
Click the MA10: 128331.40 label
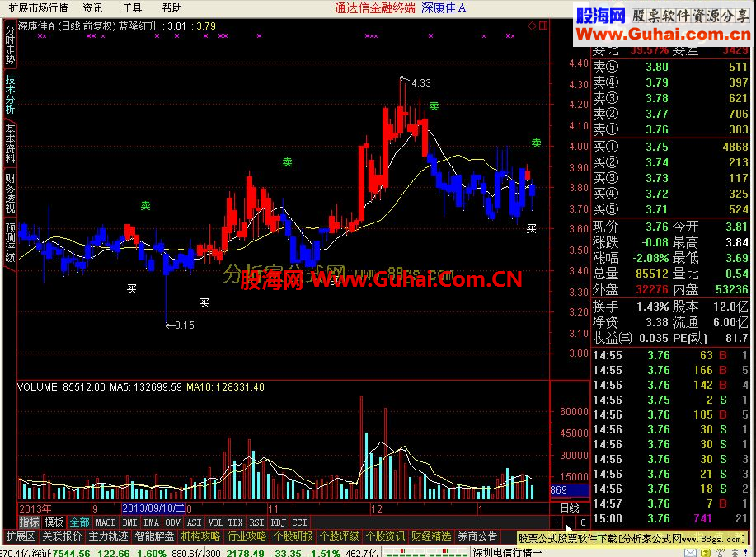tap(225, 387)
